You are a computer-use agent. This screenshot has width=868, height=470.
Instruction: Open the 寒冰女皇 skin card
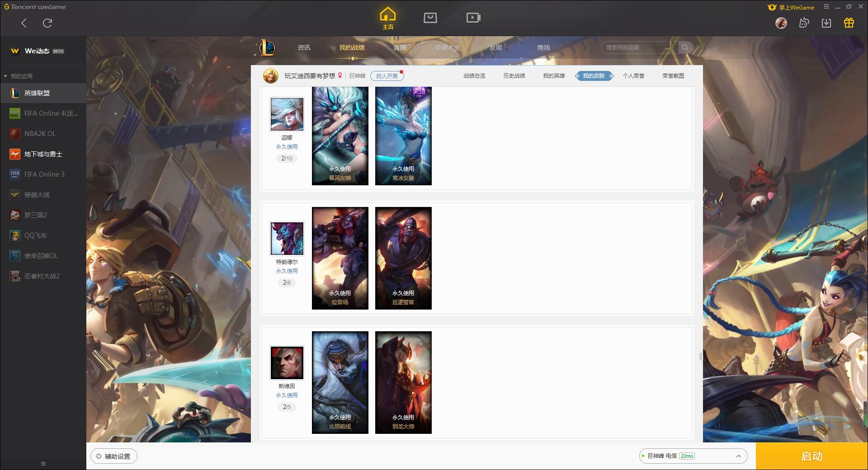pyautogui.click(x=403, y=136)
